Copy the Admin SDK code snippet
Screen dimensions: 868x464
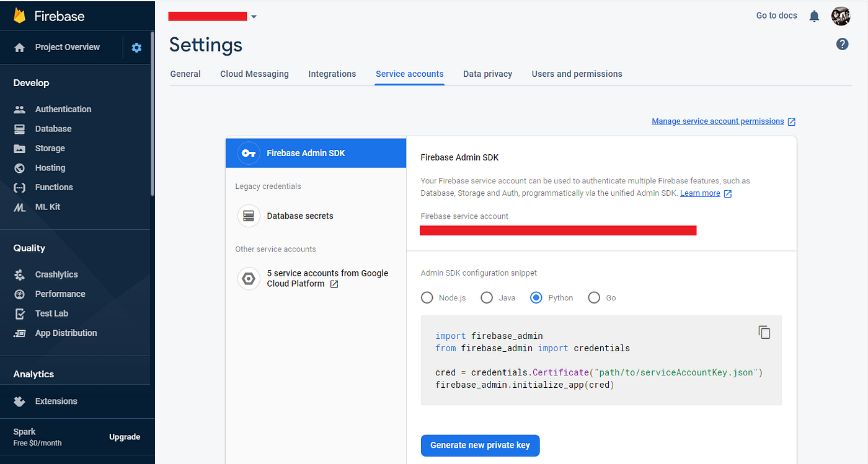pyautogui.click(x=764, y=332)
